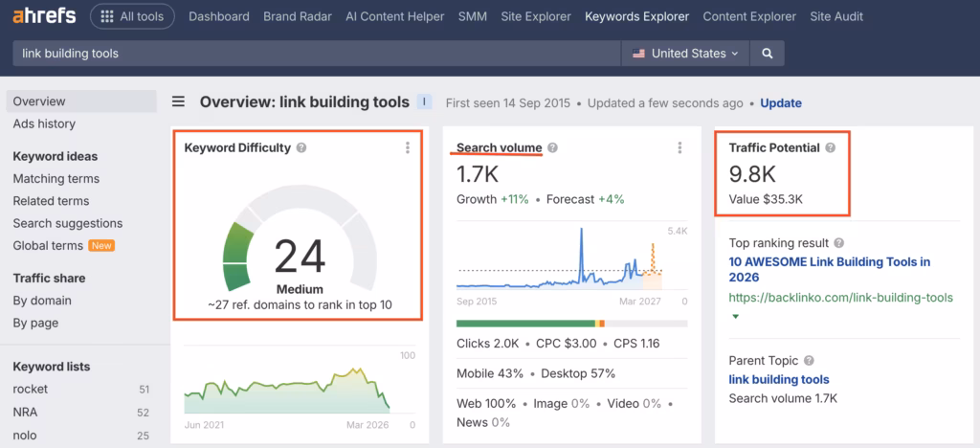The width and height of the screenshot is (980, 448).
Task: Open Keyword Difficulty three-dot menu
Action: point(408,147)
